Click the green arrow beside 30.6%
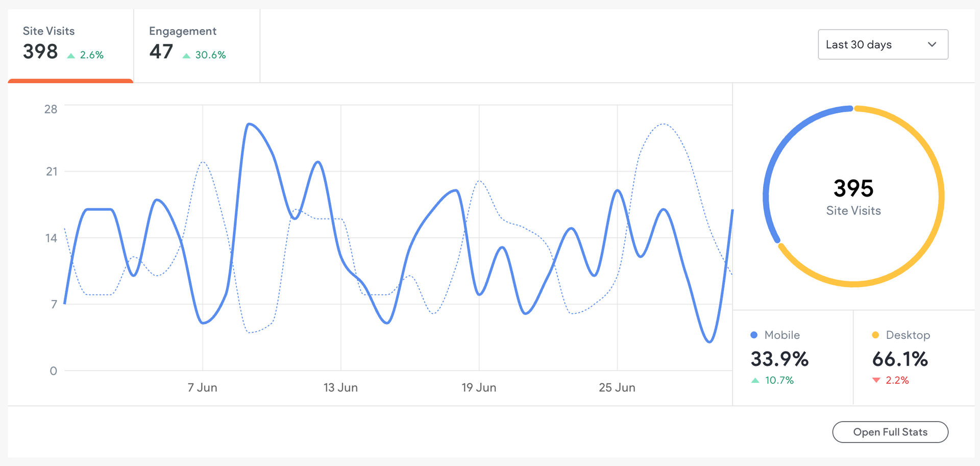Image resolution: width=980 pixels, height=466 pixels. coord(186,56)
